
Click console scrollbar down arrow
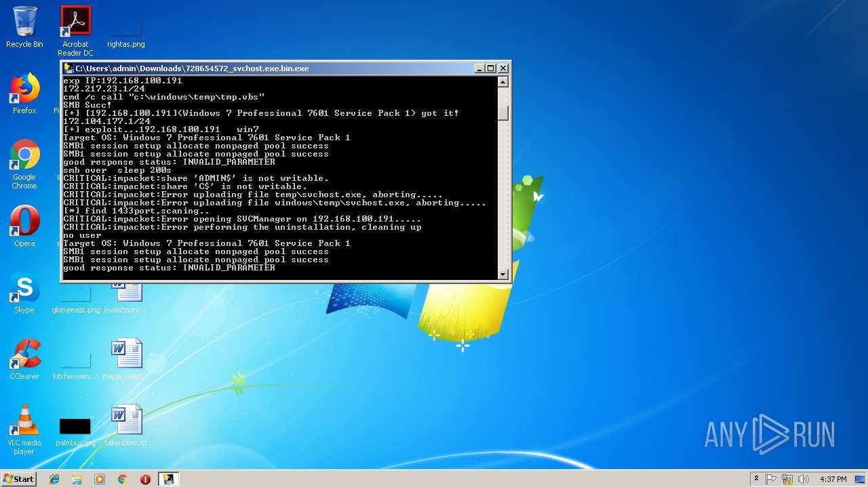[x=503, y=274]
